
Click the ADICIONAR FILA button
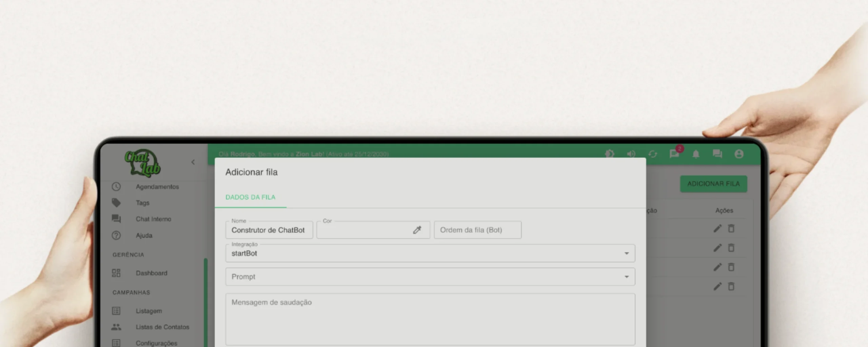pyautogui.click(x=713, y=184)
